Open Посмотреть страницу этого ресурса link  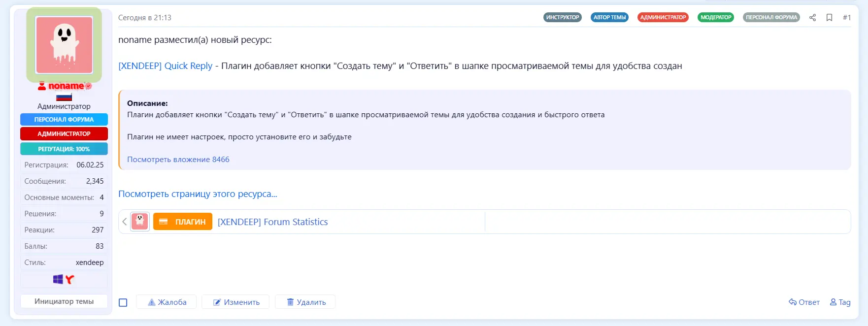pyautogui.click(x=198, y=194)
